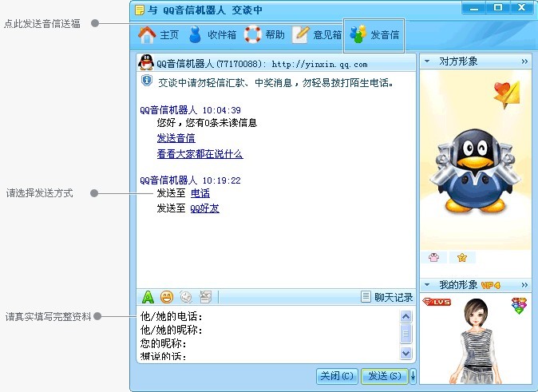Open the emoticon smiley face picker
This screenshot has width=538, height=392.
tap(167, 297)
